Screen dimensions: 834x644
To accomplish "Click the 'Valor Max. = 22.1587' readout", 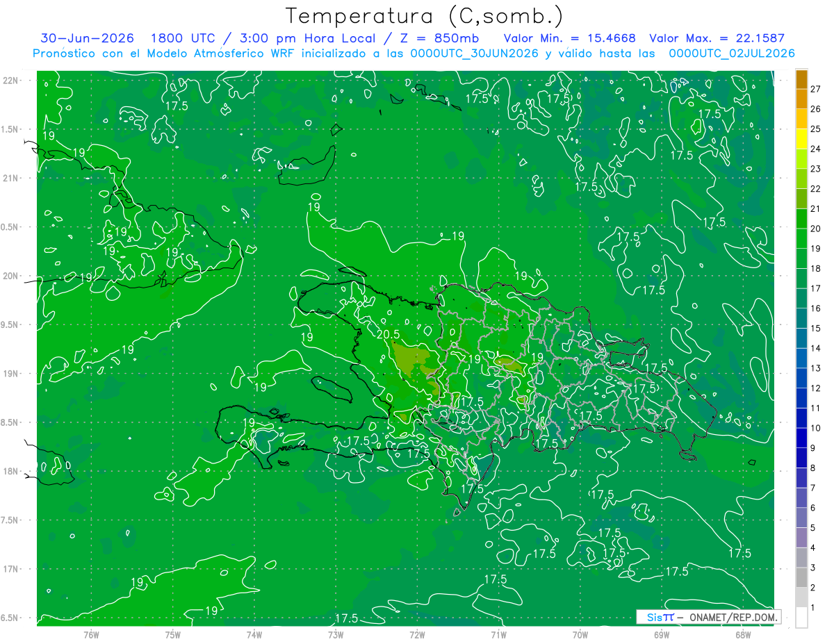I will (x=717, y=38).
